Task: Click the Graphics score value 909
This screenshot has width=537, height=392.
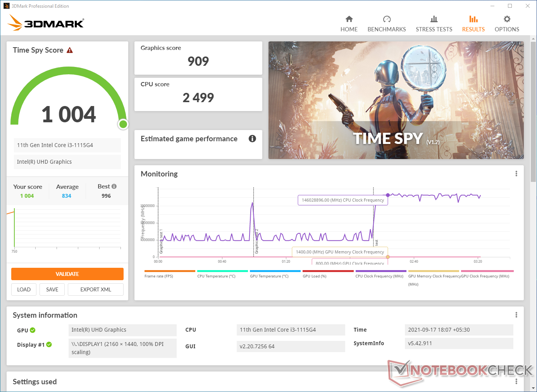Action: 198,61
